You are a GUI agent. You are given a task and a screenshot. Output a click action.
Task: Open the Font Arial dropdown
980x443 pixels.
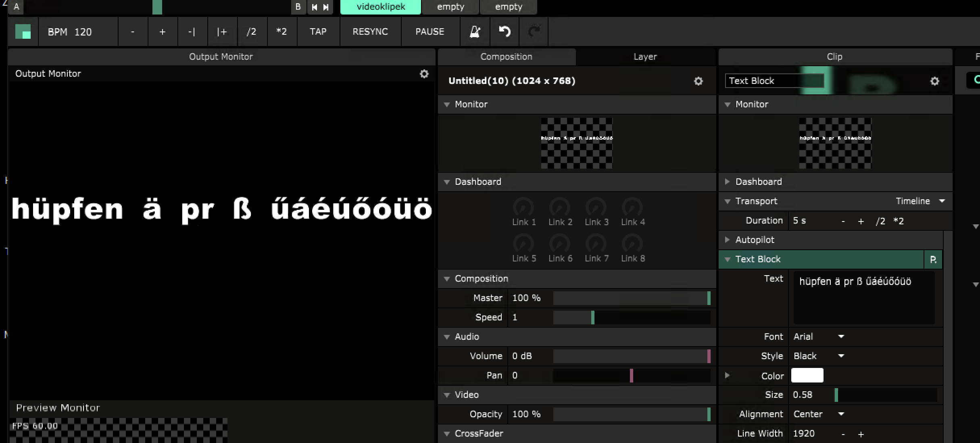click(819, 336)
